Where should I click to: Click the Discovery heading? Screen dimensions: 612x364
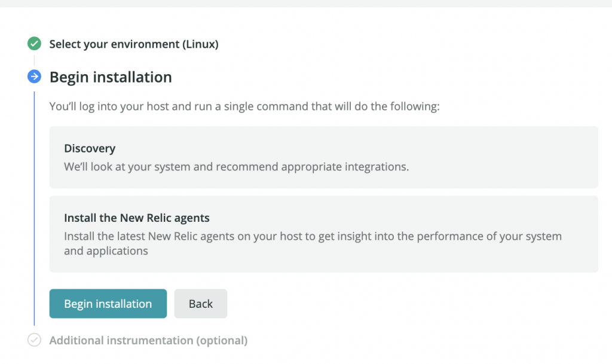[90, 148]
